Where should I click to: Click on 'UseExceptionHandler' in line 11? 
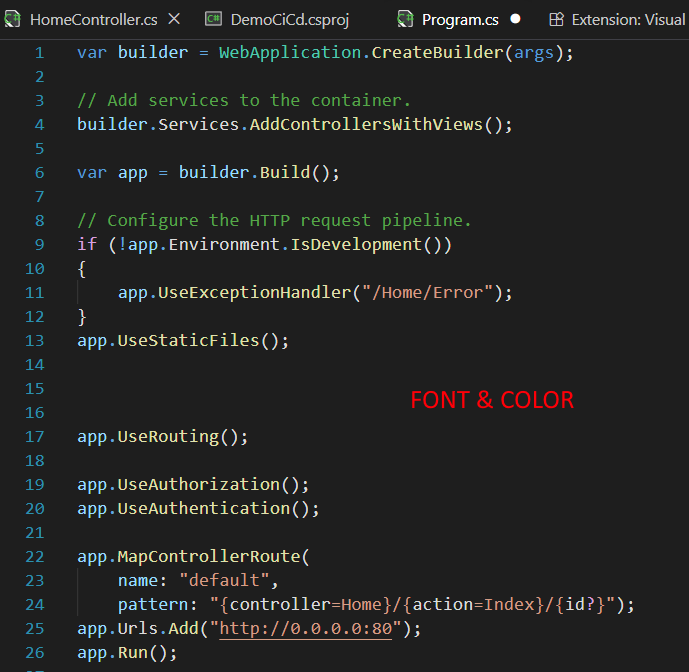coord(254,293)
